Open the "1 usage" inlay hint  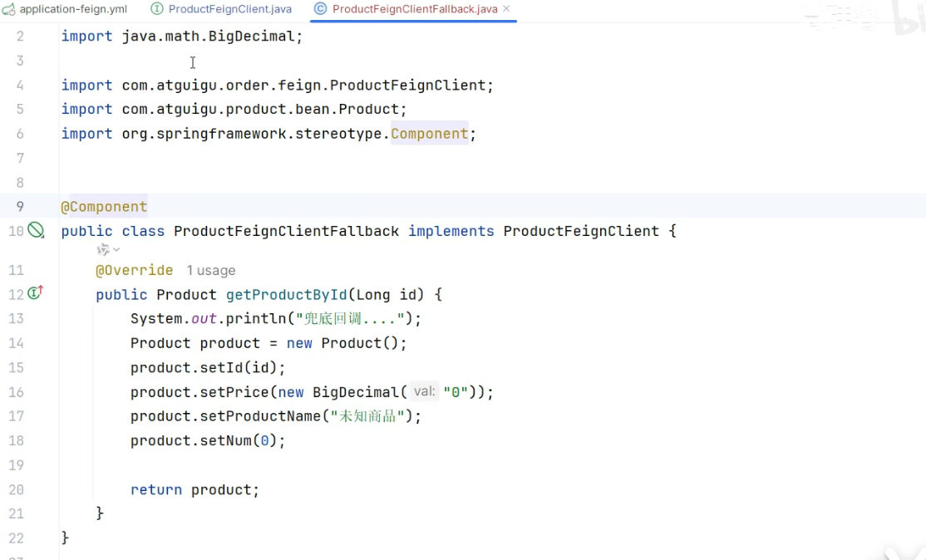tap(210, 271)
